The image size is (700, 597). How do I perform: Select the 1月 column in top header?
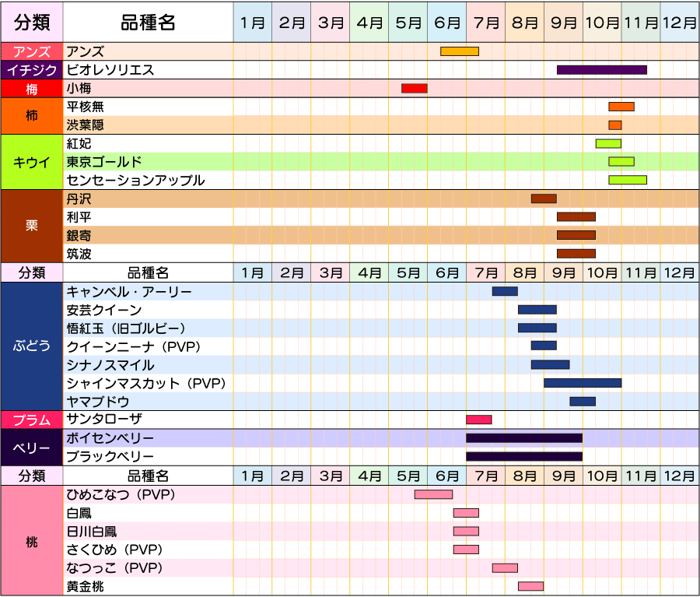tap(253, 22)
